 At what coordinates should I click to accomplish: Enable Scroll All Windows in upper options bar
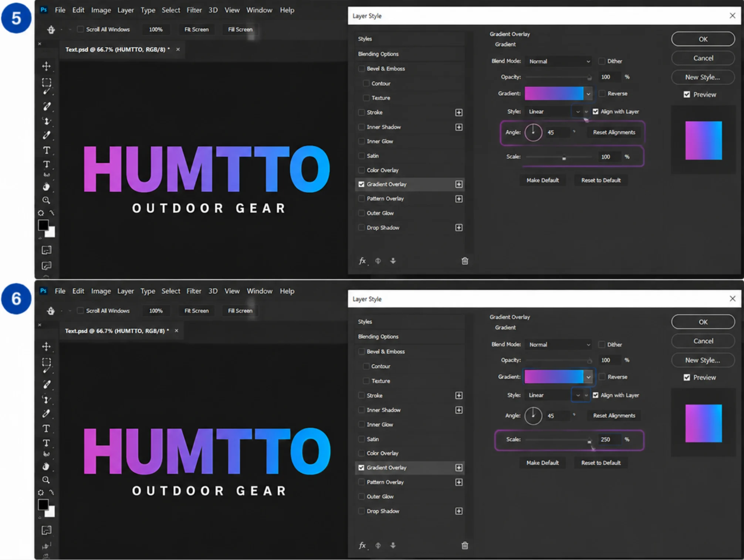tap(80, 29)
